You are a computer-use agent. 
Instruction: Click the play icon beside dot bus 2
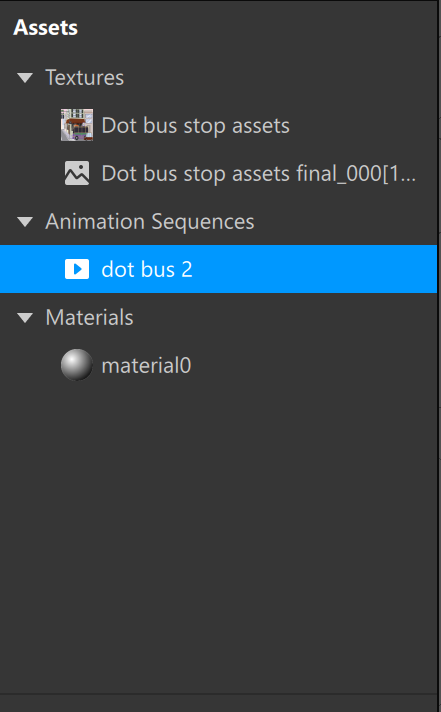point(77,269)
